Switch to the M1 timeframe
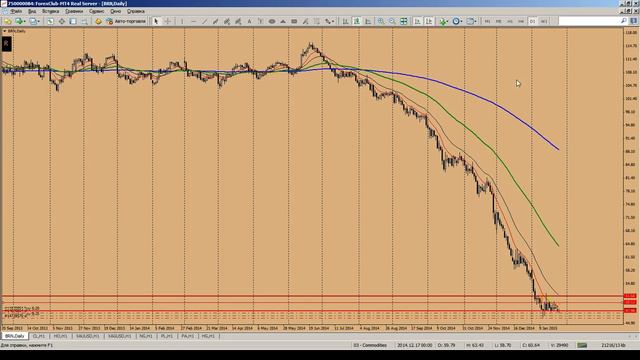The width and height of the screenshot is (640, 360). [x=487, y=21]
